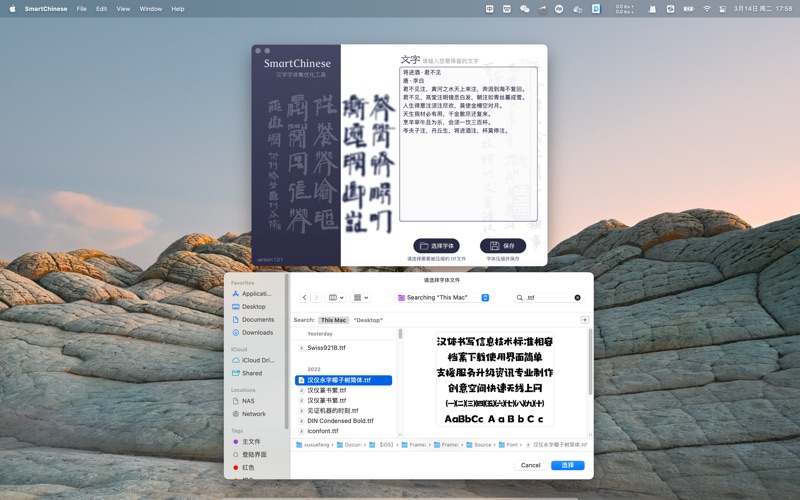The width and height of the screenshot is (800, 500).
Task: Open the Downloads folder in the sidebar
Action: point(256,333)
